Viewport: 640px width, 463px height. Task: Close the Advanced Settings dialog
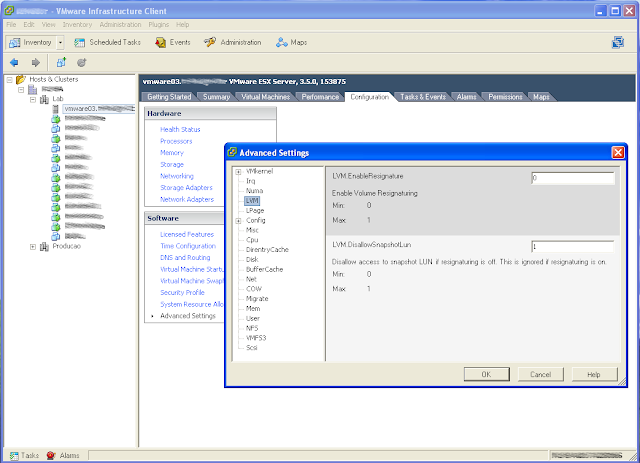[x=618, y=153]
